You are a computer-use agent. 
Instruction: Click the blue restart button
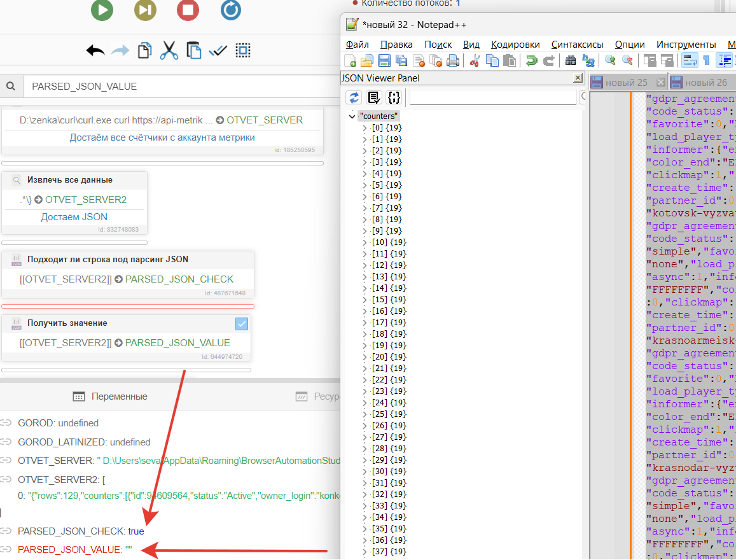coord(231,10)
